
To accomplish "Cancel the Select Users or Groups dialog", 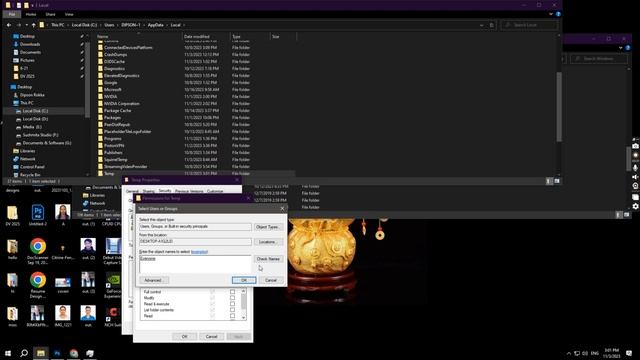I will 271,280.
